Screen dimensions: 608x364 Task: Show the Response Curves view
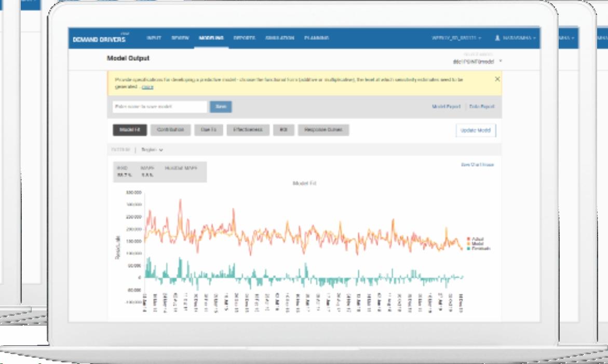(x=323, y=130)
